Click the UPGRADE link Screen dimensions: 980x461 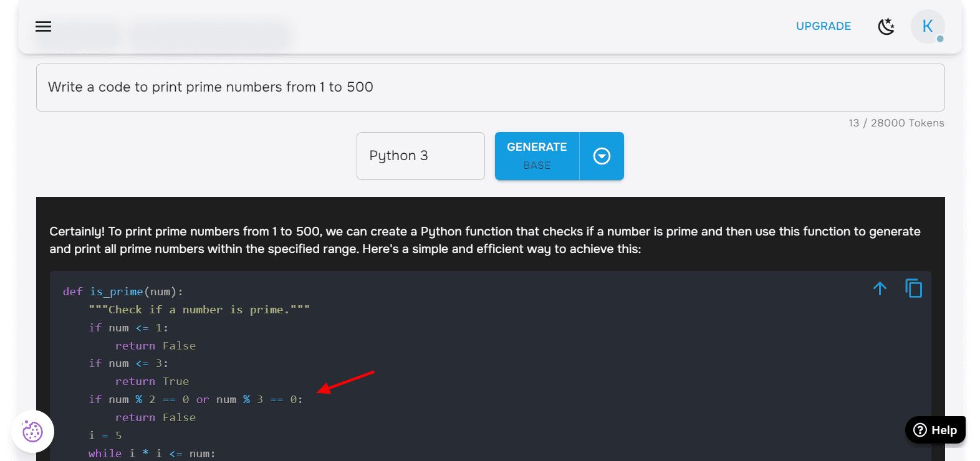[823, 26]
